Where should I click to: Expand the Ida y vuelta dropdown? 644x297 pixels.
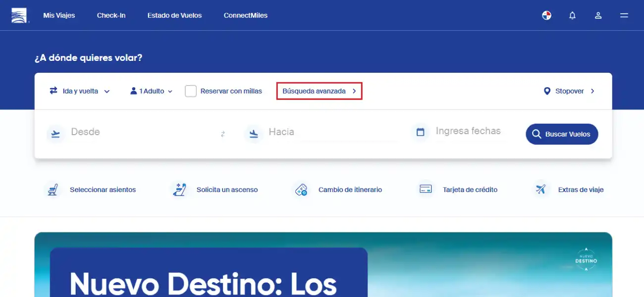(79, 91)
